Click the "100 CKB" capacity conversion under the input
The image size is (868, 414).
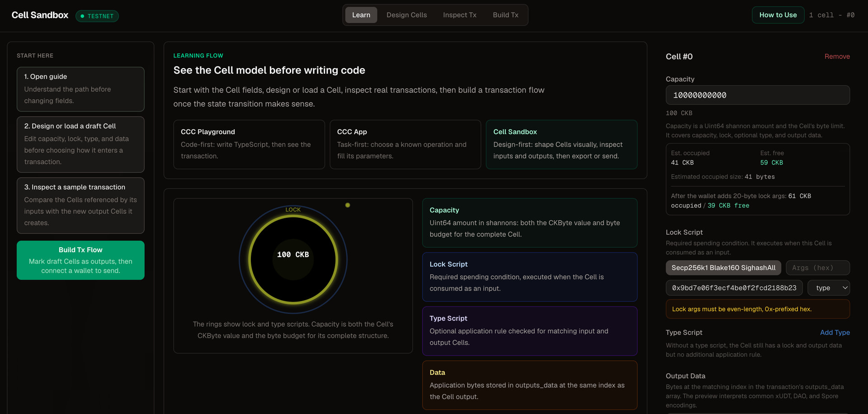679,113
